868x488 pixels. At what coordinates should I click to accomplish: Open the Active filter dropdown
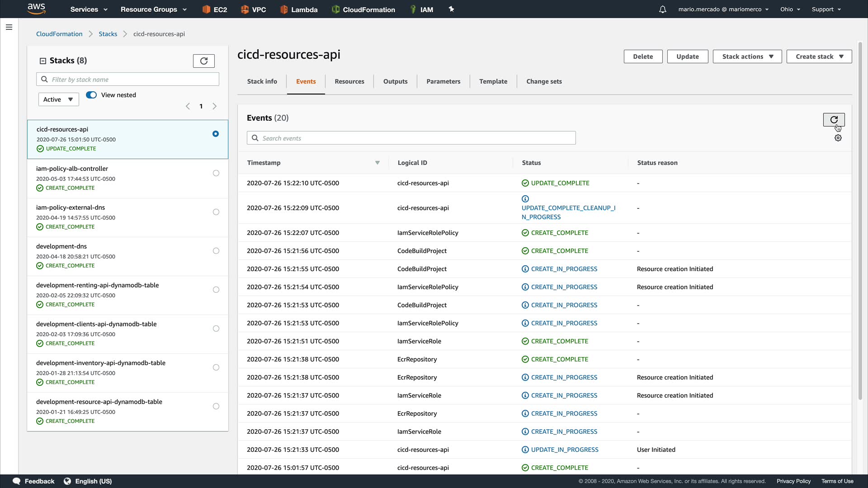[x=58, y=99]
